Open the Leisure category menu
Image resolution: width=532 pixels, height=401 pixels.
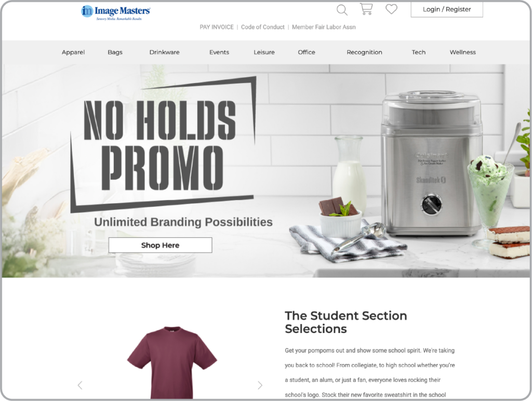click(264, 52)
